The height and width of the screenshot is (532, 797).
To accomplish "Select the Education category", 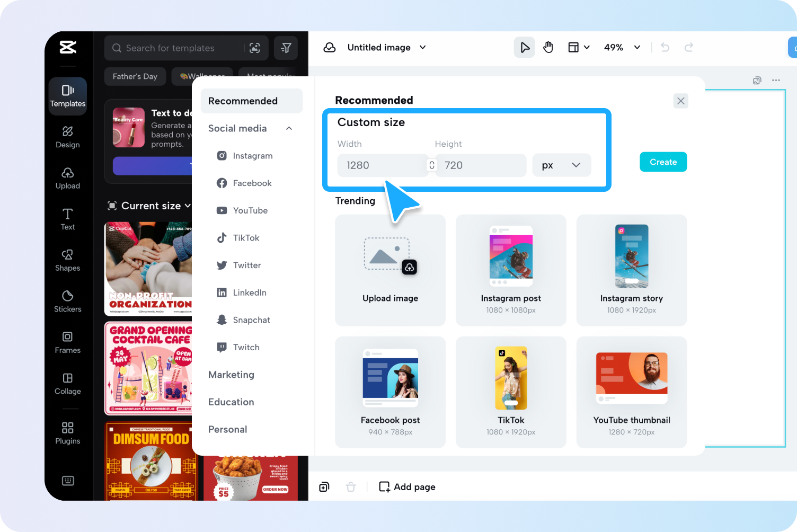I will [x=231, y=402].
